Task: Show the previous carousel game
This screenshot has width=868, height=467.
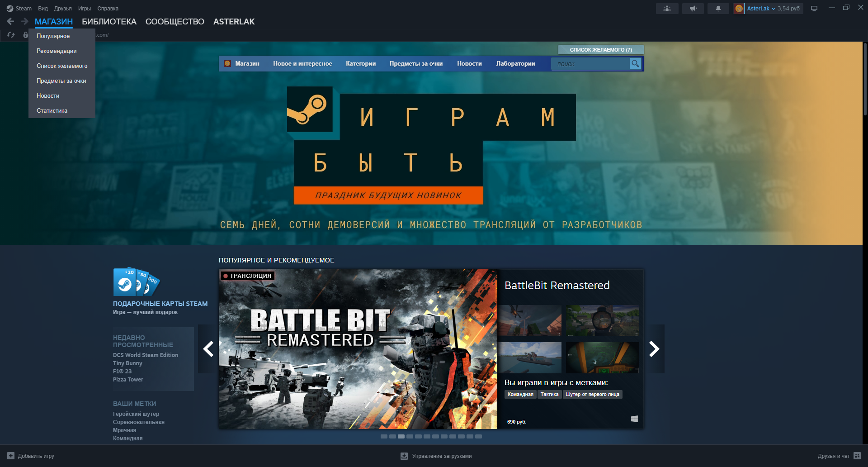Action: point(208,349)
